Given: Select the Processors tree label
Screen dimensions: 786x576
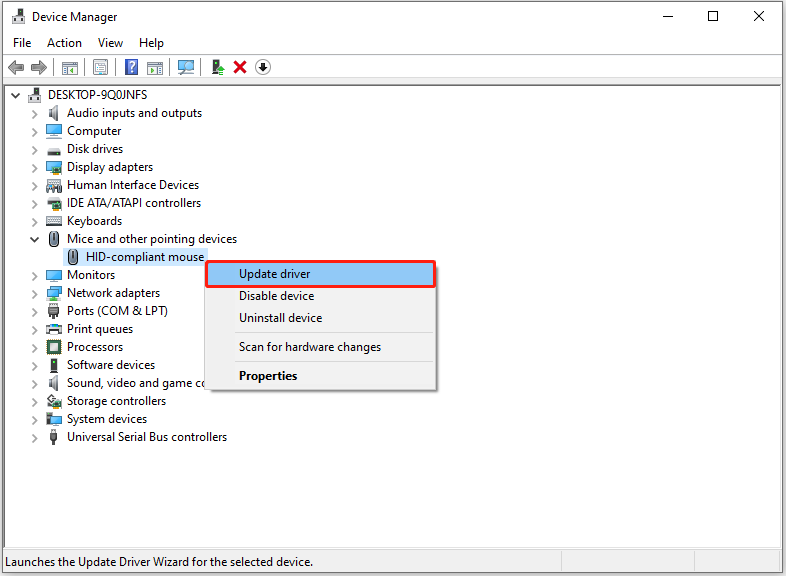Looking at the screenshot, I should click(95, 347).
